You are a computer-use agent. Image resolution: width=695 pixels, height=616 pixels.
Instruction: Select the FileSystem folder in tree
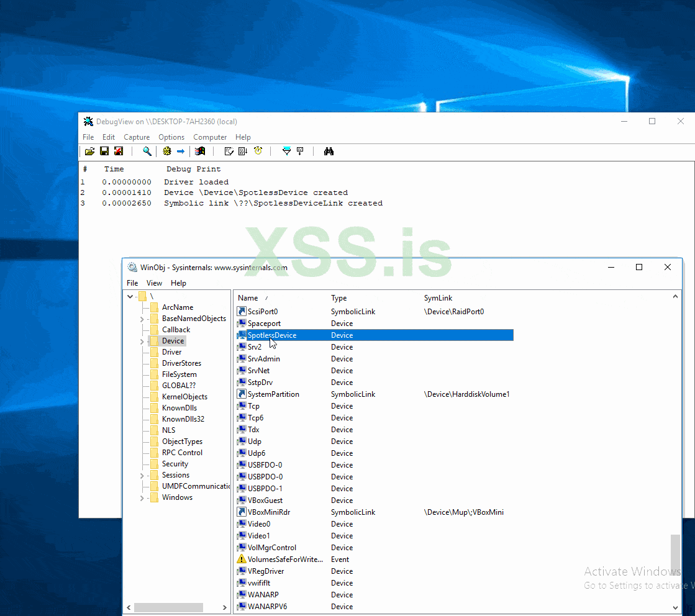tap(179, 374)
